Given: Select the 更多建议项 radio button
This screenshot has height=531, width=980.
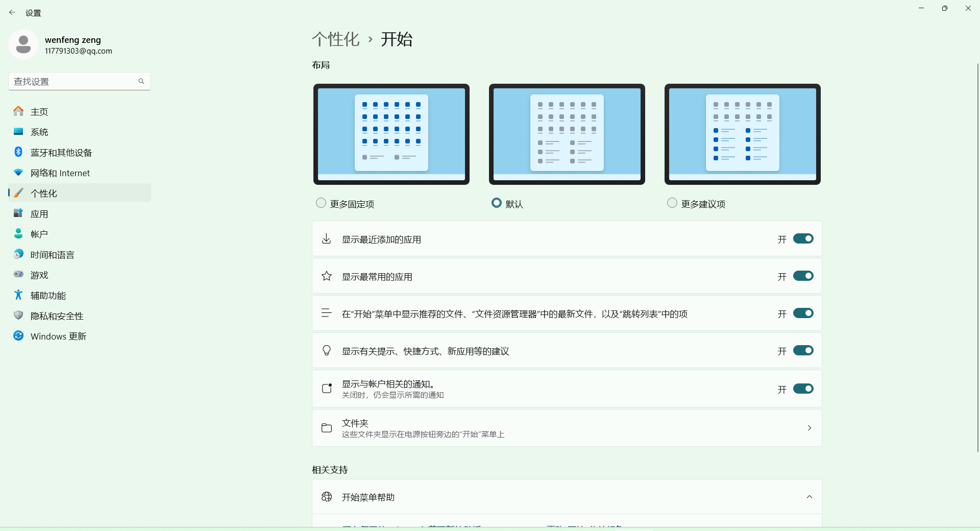Looking at the screenshot, I should [672, 203].
